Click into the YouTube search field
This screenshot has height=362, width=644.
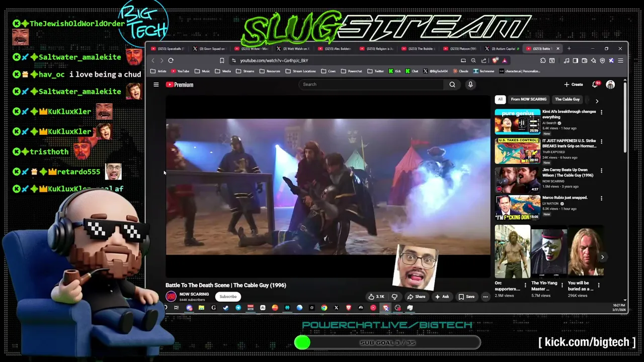371,84
